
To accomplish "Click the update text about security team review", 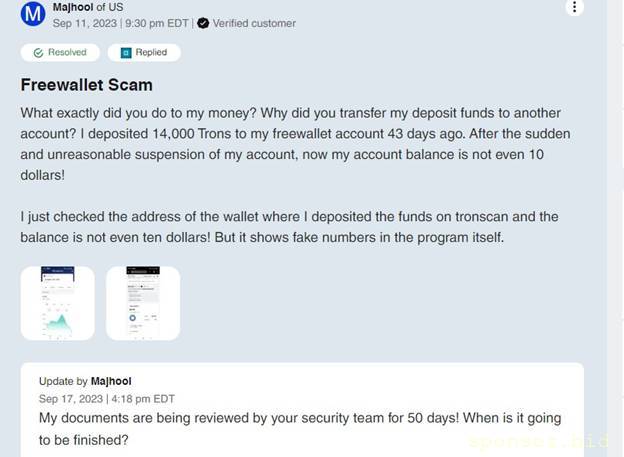I will click(300, 428).
